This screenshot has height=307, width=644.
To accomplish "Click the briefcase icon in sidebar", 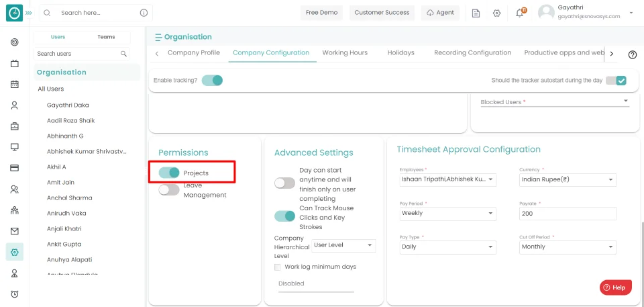I will coord(14,126).
